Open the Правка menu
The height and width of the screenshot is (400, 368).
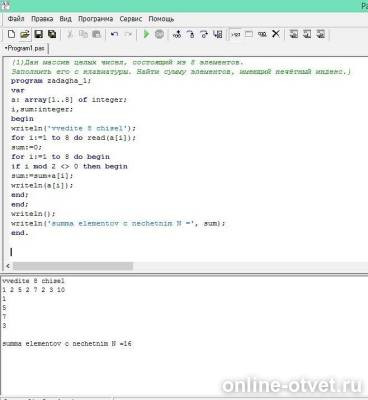(42, 19)
